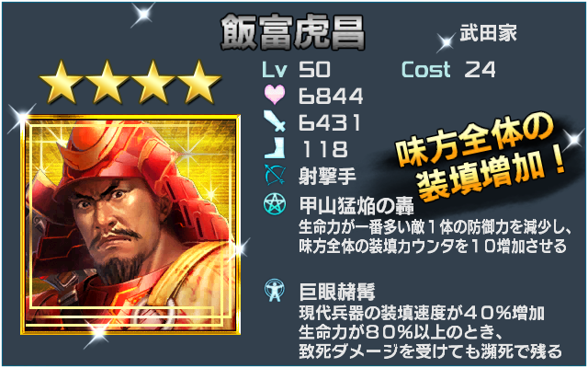588x368 pixels.
Task: Click the pentagram skill icon
Action: [x=275, y=204]
